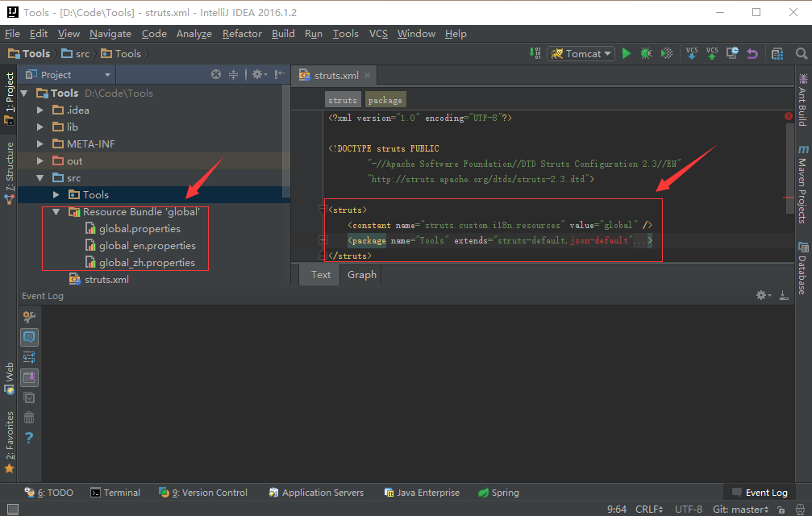This screenshot has height=516, width=812.
Task: Toggle the Ant Build side panel
Action: 802,100
